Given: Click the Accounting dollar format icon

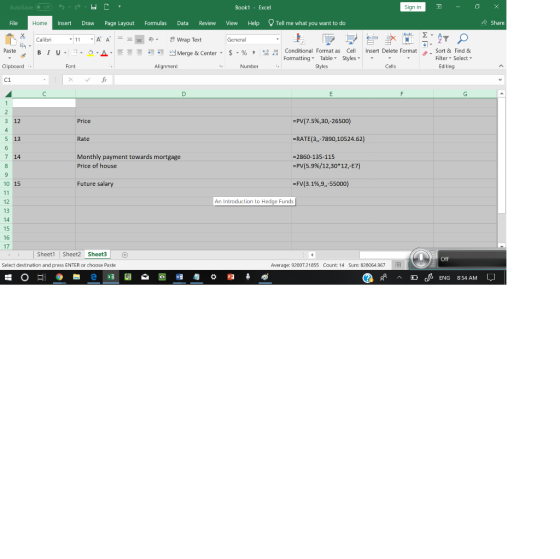Looking at the screenshot, I should pos(231,53).
